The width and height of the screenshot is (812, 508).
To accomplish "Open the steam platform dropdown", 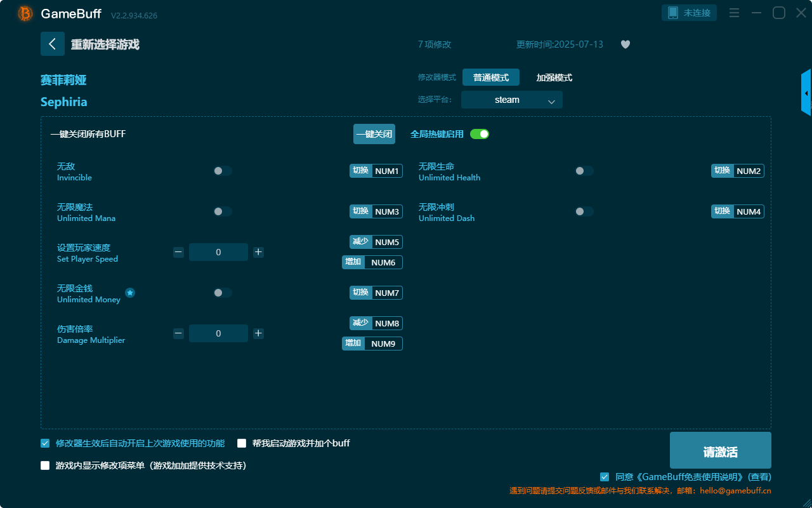I will (x=512, y=100).
